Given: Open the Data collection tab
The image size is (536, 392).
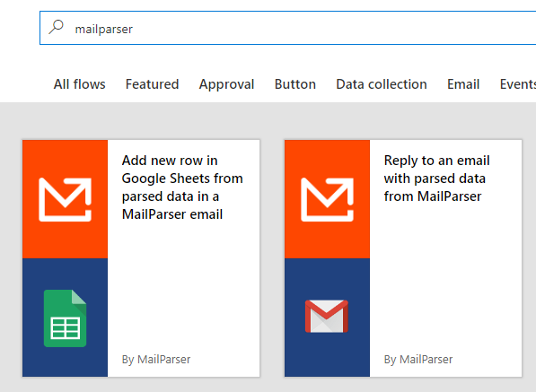Looking at the screenshot, I should tap(382, 84).
